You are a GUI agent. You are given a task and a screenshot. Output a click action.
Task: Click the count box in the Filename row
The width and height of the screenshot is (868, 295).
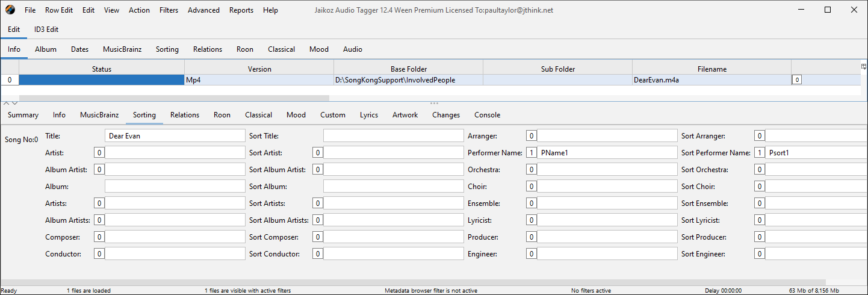[796, 79]
